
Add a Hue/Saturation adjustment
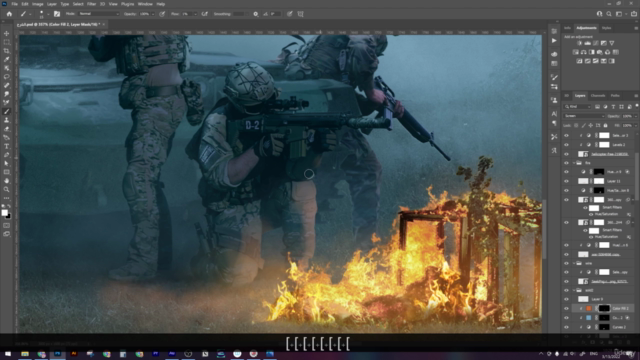576,52
